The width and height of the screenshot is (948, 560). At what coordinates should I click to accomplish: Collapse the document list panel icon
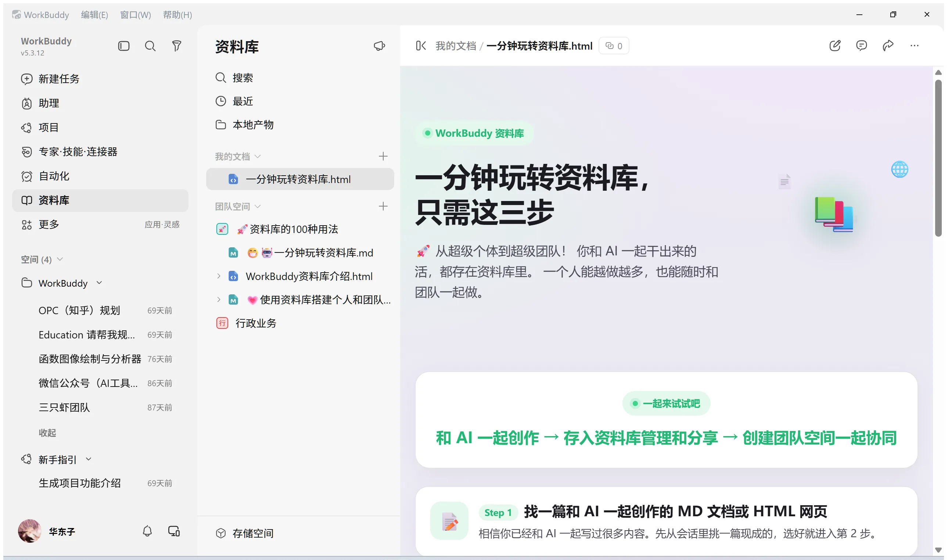pos(421,46)
